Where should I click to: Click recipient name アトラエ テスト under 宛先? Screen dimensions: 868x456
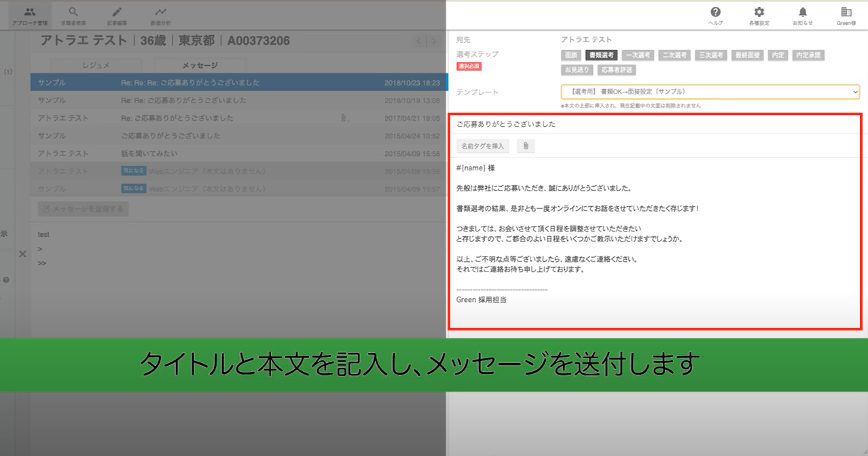click(586, 40)
